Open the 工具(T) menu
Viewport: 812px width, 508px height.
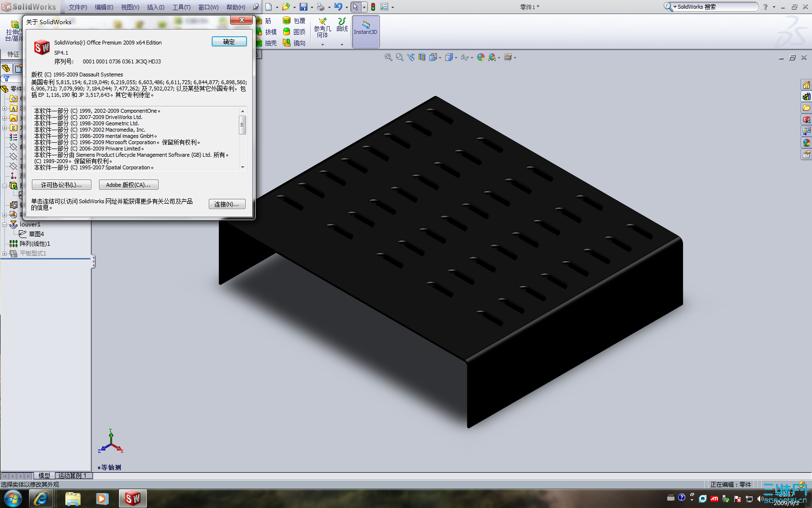(x=181, y=7)
